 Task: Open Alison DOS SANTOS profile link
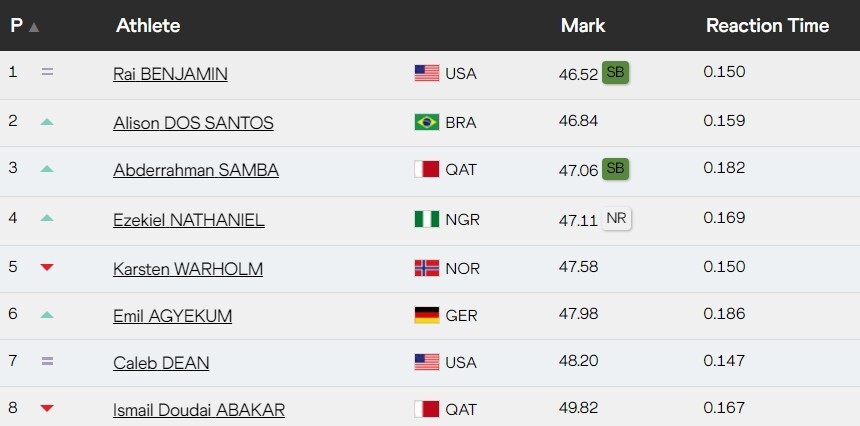pos(193,123)
